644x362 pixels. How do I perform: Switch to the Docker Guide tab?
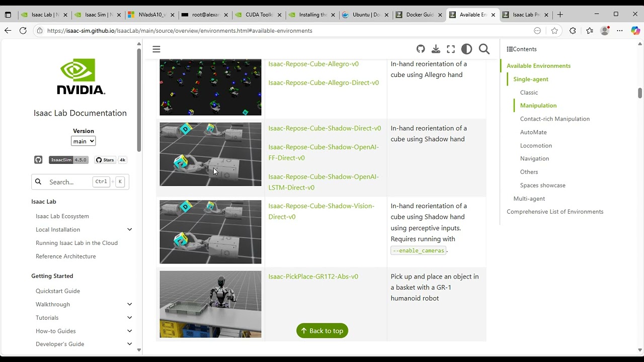pos(419,15)
